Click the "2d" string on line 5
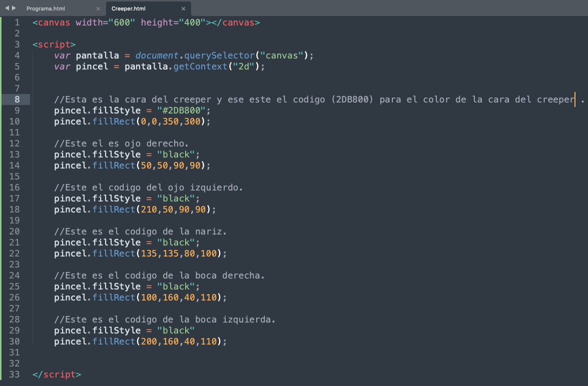 click(244, 66)
